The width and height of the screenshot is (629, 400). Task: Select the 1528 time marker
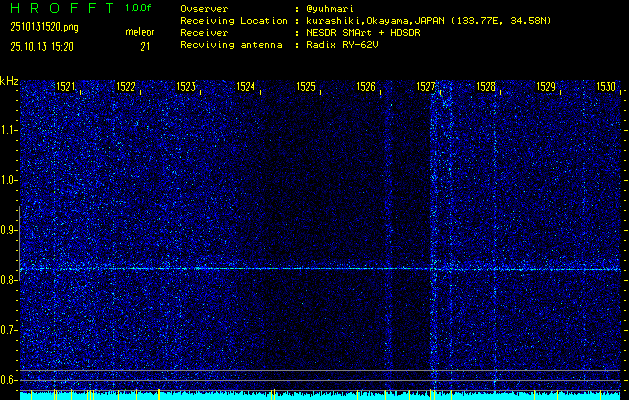coord(486,86)
